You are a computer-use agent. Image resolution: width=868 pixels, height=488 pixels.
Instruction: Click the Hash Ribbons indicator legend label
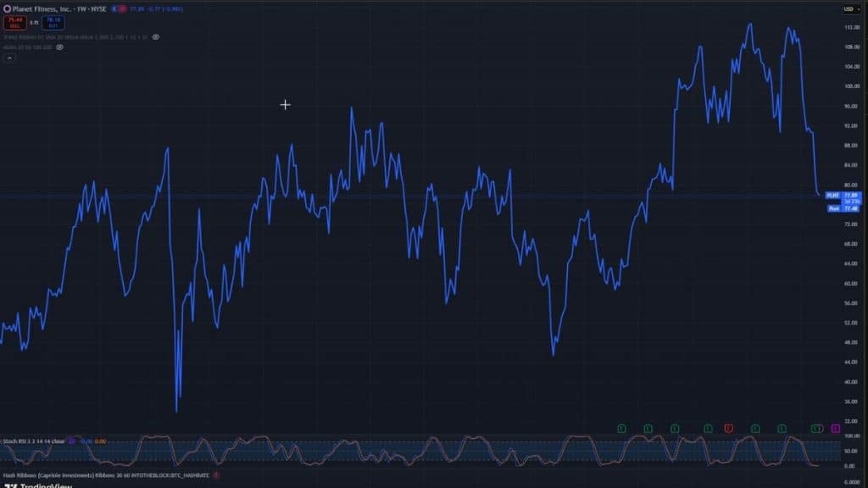coord(102,475)
